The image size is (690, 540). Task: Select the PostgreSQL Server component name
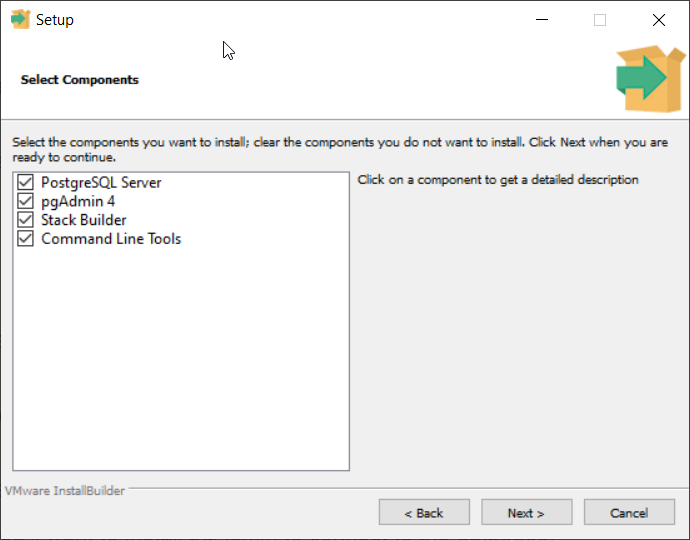tap(101, 183)
